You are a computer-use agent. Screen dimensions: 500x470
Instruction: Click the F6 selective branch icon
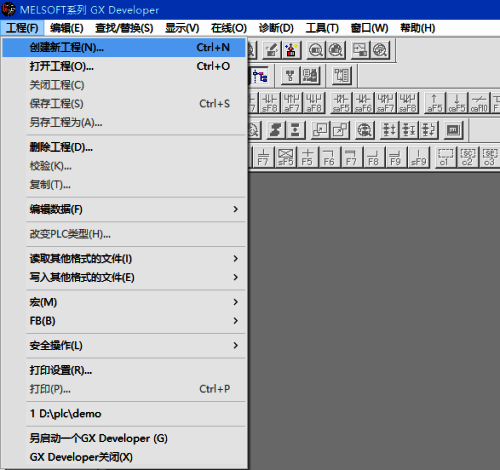pyautogui.click(x=329, y=157)
